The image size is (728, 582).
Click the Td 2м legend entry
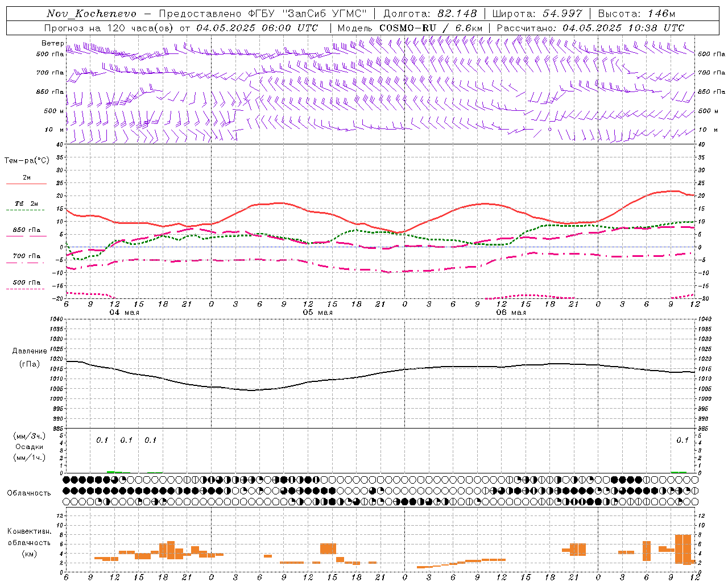pos(27,203)
